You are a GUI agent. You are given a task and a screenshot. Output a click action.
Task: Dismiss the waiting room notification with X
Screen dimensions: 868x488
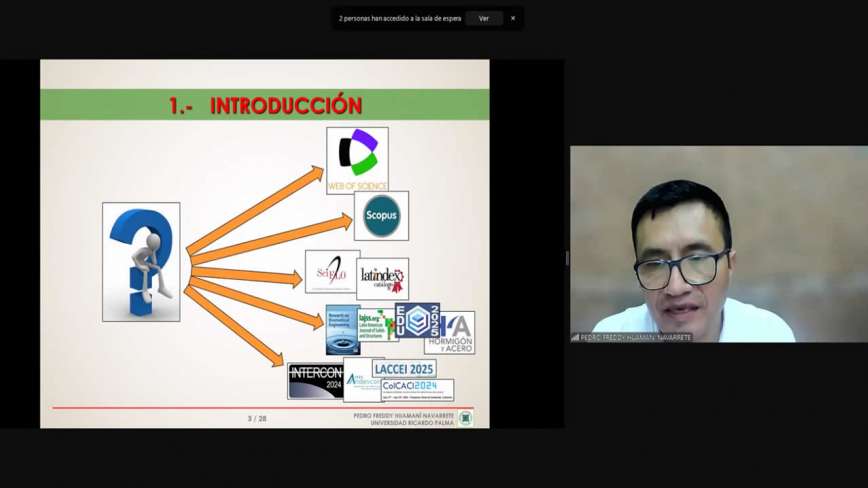[513, 18]
